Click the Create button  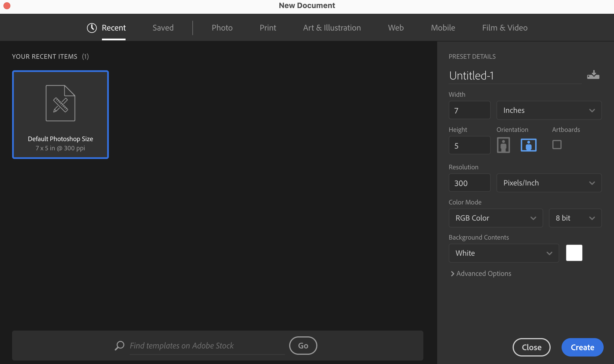point(582,346)
